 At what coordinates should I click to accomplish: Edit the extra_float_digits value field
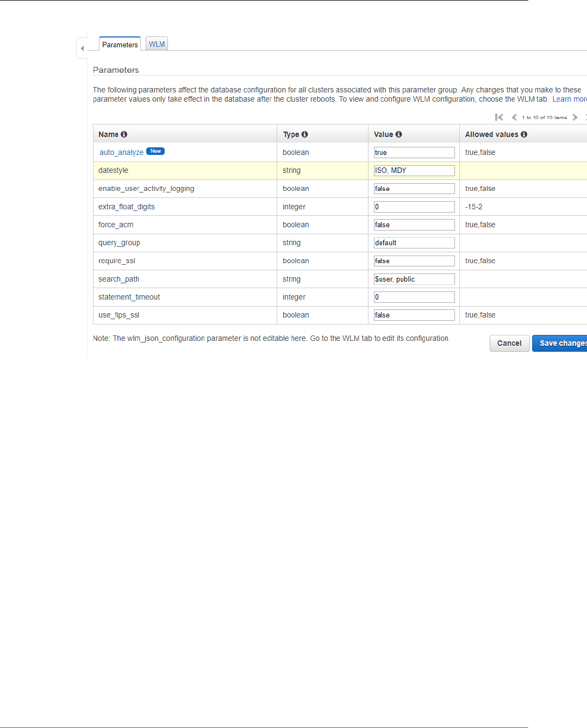[414, 207]
